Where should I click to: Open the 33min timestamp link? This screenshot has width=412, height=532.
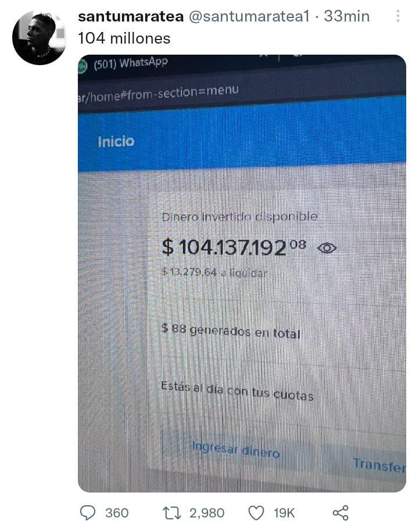click(346, 16)
